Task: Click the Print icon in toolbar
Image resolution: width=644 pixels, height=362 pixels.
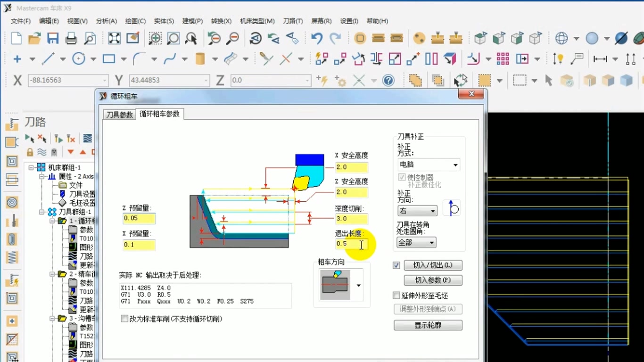Action: 71,38
